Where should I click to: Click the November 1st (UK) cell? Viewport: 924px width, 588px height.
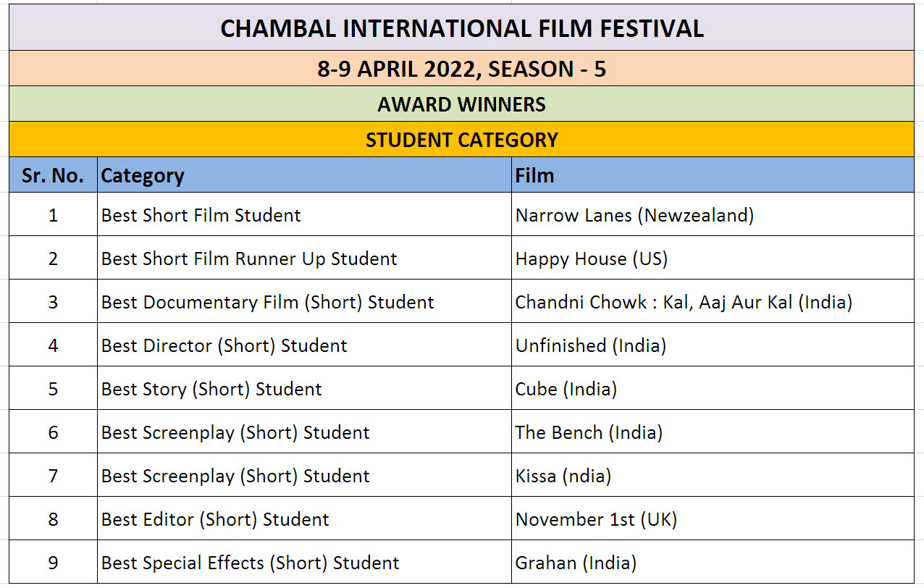(x=713, y=518)
